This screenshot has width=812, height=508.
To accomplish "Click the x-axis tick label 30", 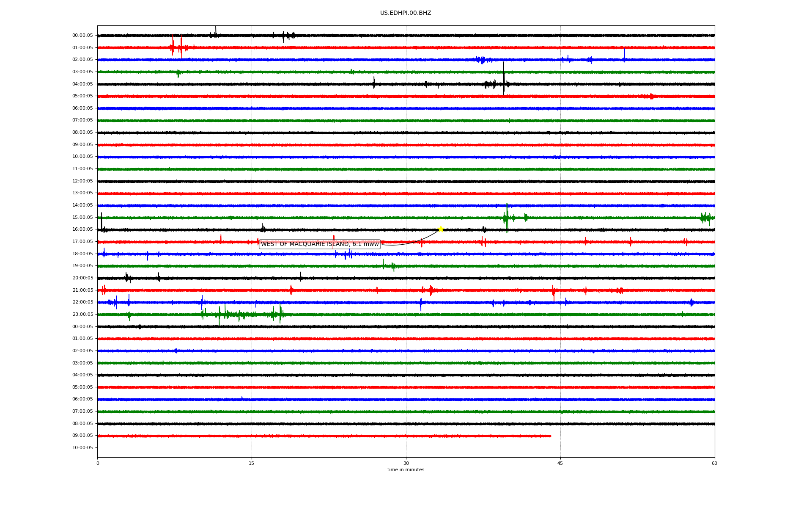I will coord(406,463).
